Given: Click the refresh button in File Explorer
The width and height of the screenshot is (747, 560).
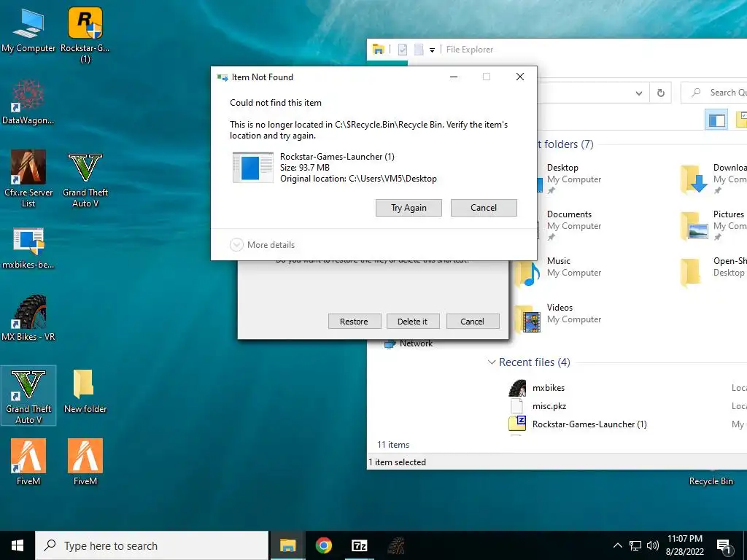Looking at the screenshot, I should click(x=661, y=93).
